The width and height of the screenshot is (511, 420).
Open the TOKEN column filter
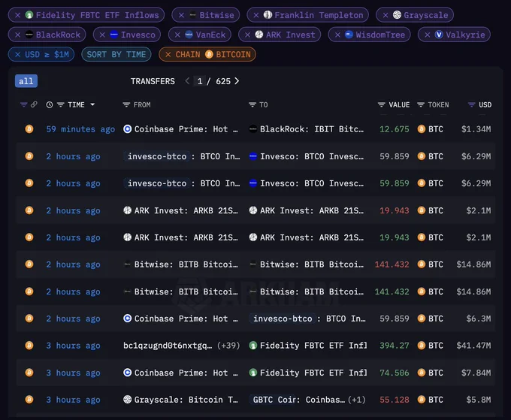pos(421,105)
